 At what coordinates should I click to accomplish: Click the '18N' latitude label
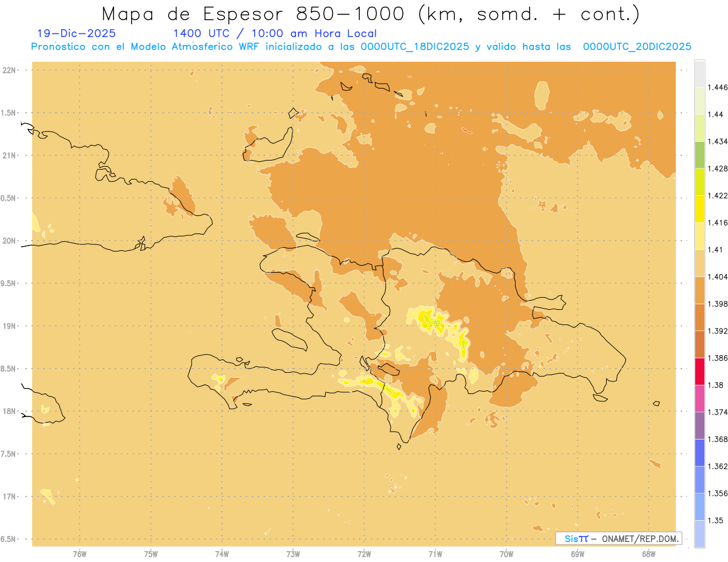tap(10, 411)
